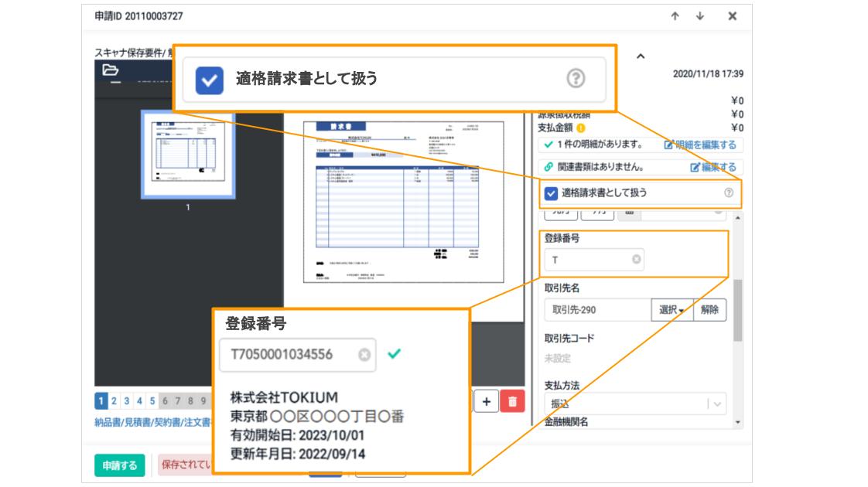Screen dimensions: 868x487
Task: Expand the 支払方法 振込 dropdown
Action: (717, 404)
